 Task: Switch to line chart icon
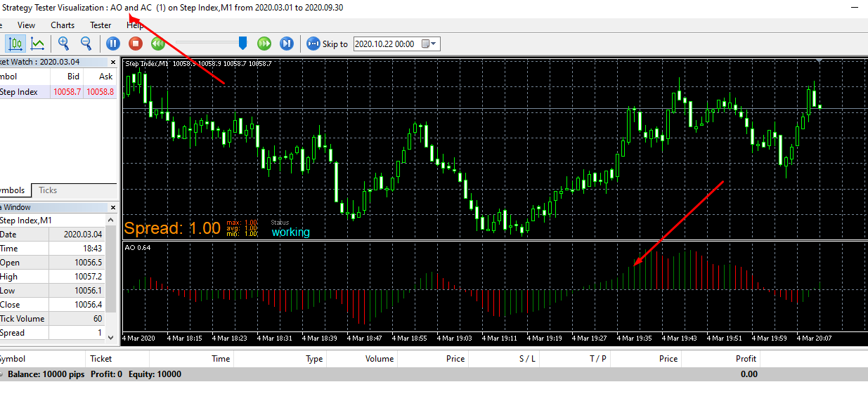[37, 44]
